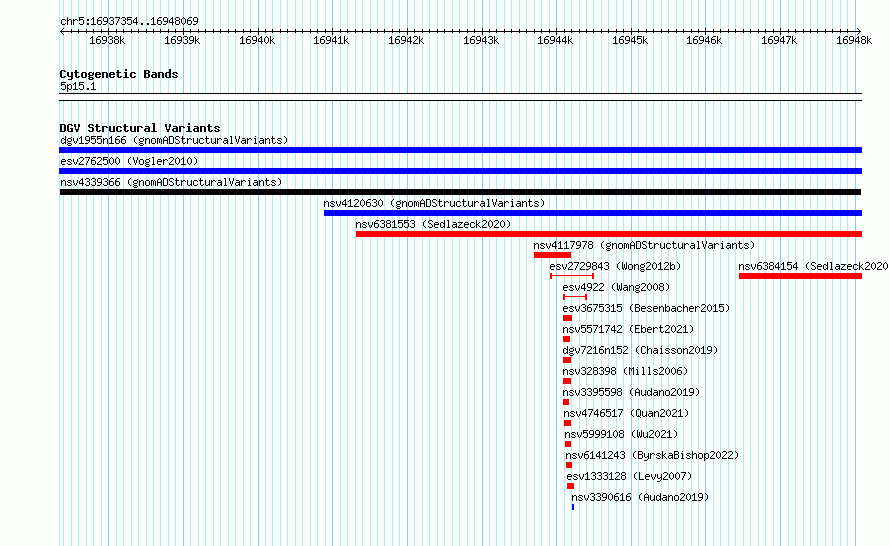
Task: Open nsv3390616 (Audano2019) label
Action: tap(640, 497)
